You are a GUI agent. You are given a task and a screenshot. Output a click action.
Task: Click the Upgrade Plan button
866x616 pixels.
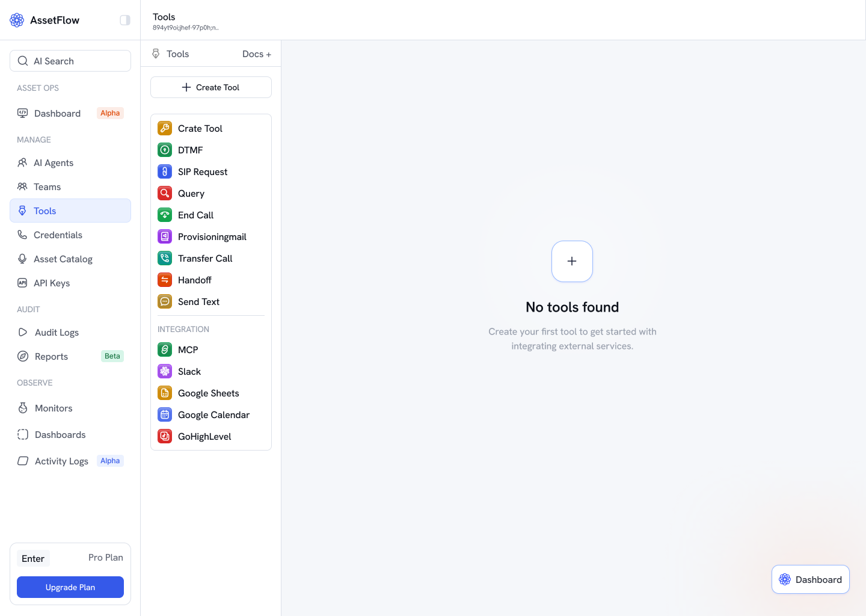[70, 587]
